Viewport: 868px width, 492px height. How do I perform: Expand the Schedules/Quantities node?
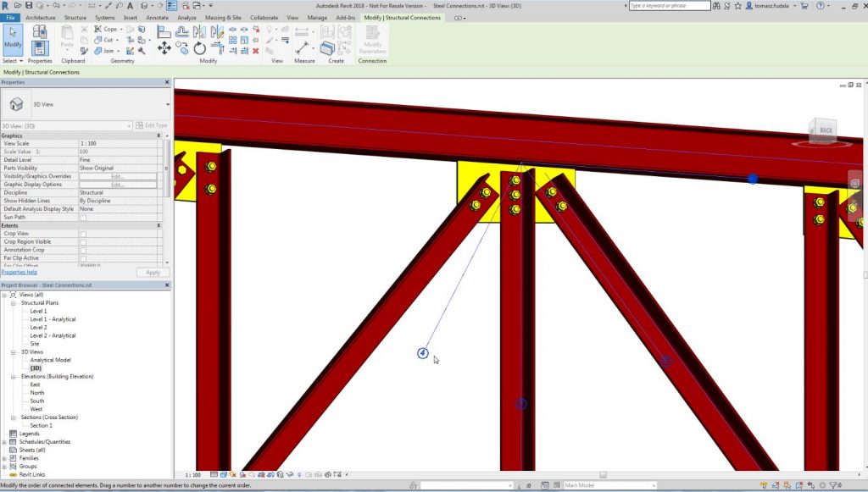(4, 442)
